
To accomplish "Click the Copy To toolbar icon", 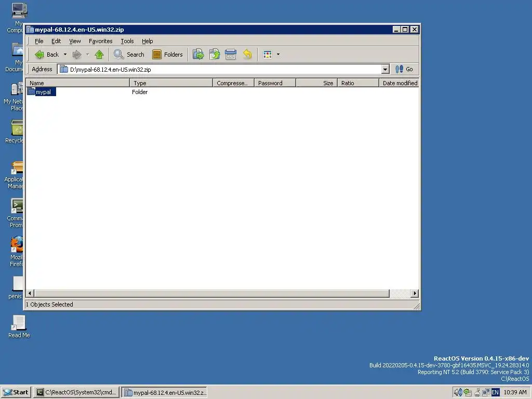I will [215, 54].
